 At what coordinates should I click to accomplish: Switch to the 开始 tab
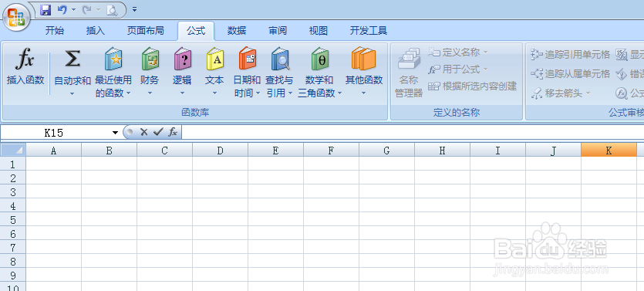(x=55, y=31)
